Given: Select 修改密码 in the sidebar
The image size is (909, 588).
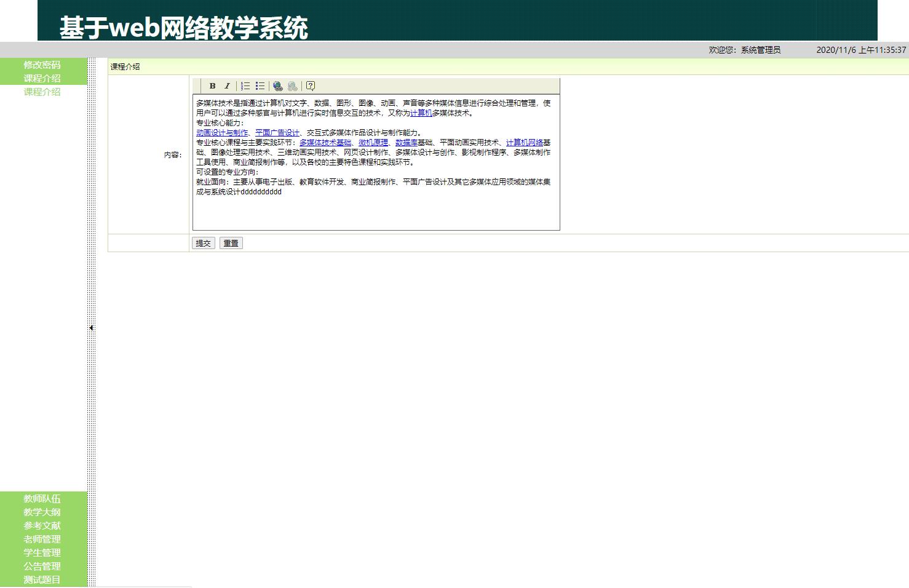Looking at the screenshot, I should [42, 64].
